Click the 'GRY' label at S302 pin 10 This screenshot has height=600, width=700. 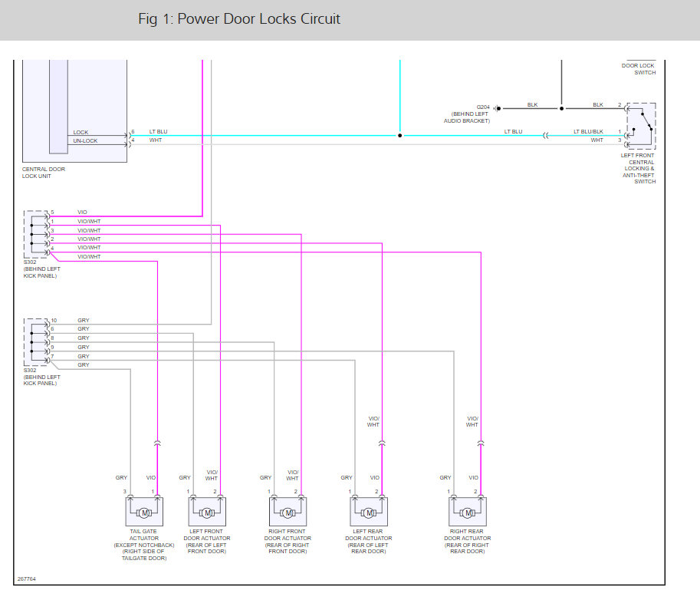84,320
